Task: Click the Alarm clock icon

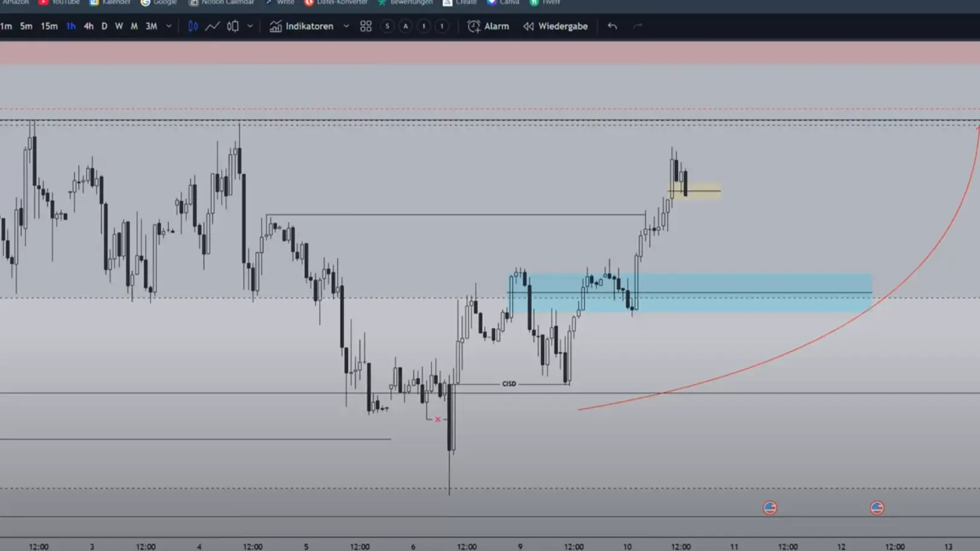Action: [474, 26]
